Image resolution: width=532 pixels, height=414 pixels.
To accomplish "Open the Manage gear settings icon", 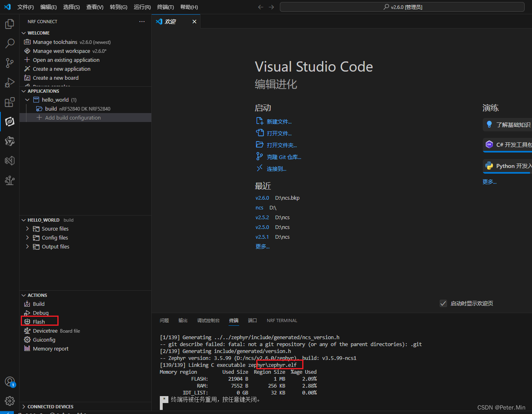I will click(10, 401).
